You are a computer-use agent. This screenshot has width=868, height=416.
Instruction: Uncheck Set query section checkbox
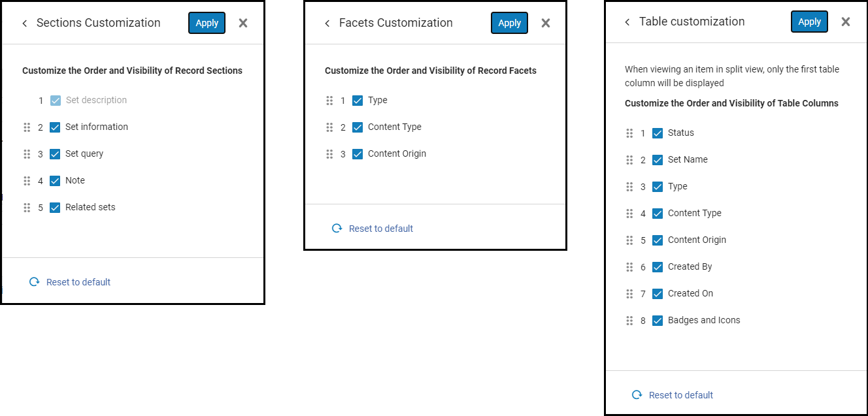[55, 154]
